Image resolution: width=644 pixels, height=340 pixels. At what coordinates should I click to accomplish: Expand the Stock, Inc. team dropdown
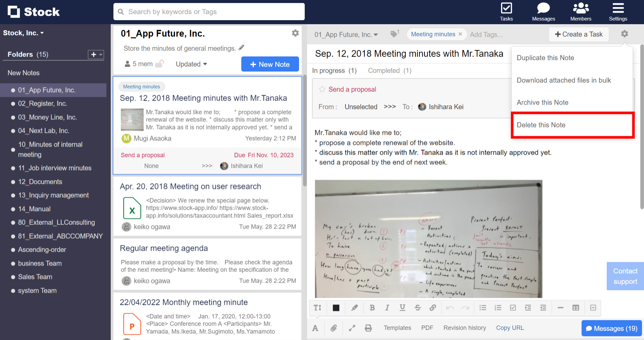point(23,33)
